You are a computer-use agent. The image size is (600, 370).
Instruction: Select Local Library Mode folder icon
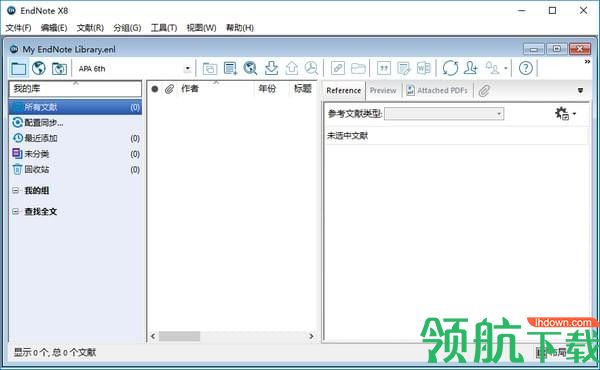click(x=18, y=68)
